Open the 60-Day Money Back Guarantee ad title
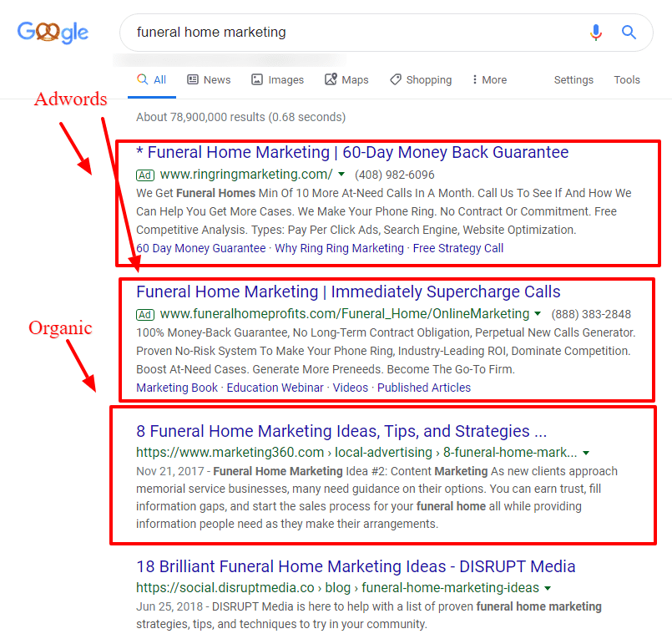Viewport: 672px width, 644px height. click(352, 153)
